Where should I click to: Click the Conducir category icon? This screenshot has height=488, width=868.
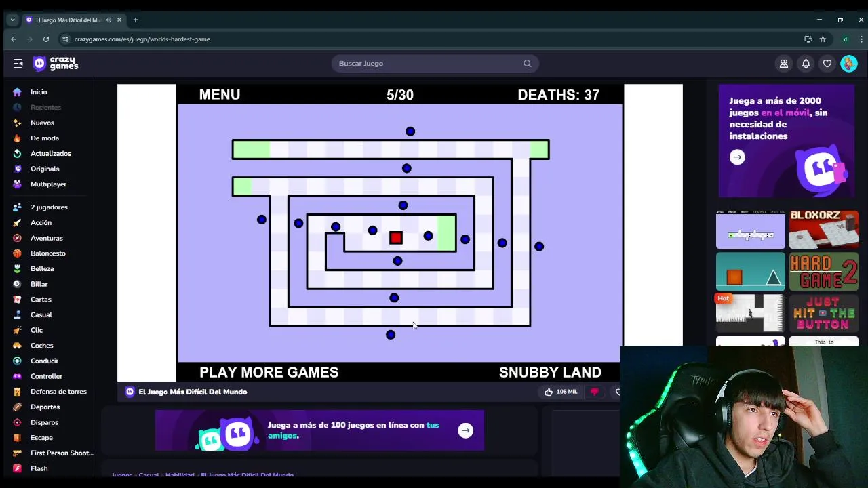click(17, 361)
